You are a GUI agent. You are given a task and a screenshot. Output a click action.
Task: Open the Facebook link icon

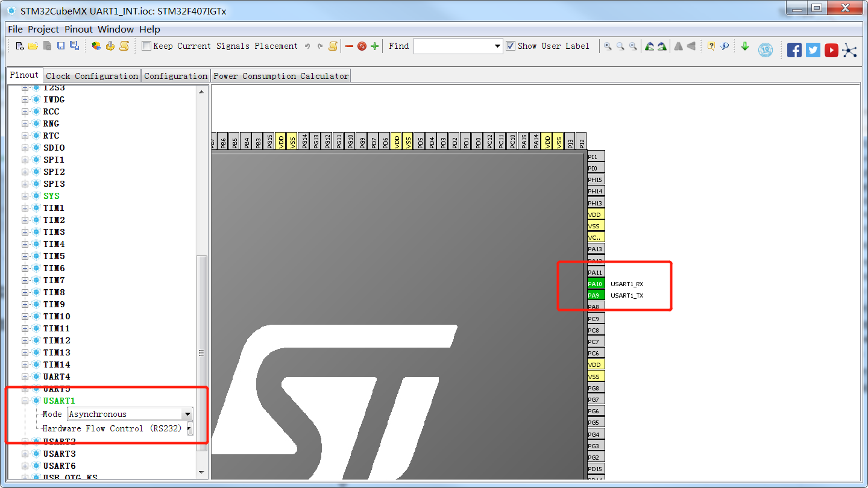point(794,50)
